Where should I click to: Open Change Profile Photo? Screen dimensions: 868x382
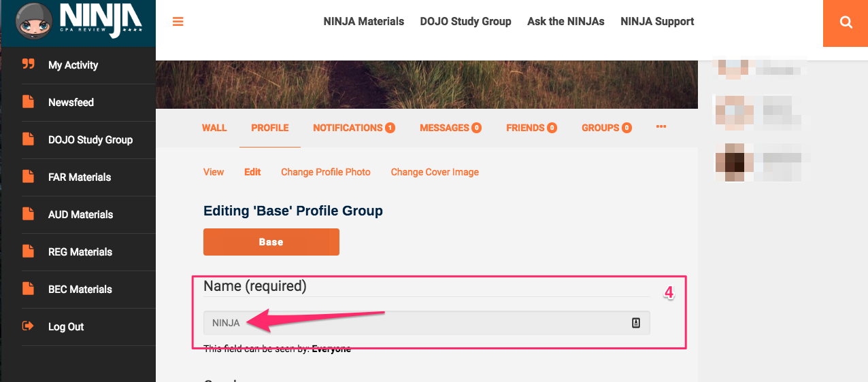click(326, 172)
